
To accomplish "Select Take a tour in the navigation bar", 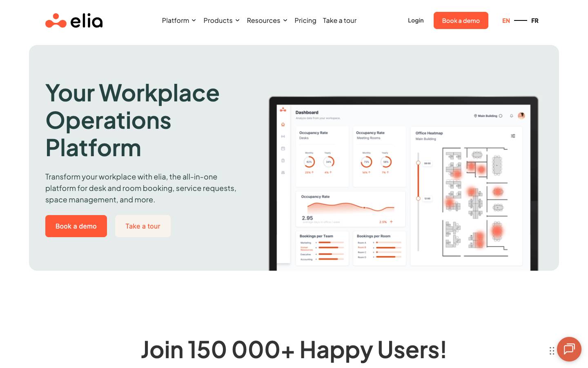I will (x=340, y=20).
